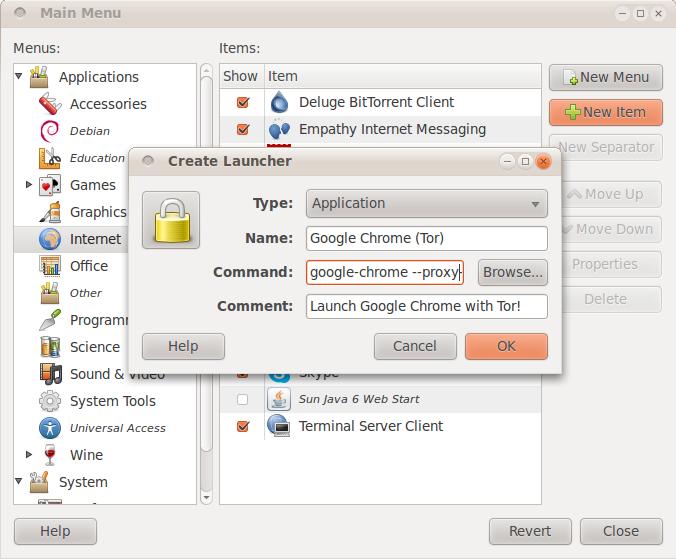676x559 pixels.
Task: Select the Applications folder icon
Action: pos(39,77)
